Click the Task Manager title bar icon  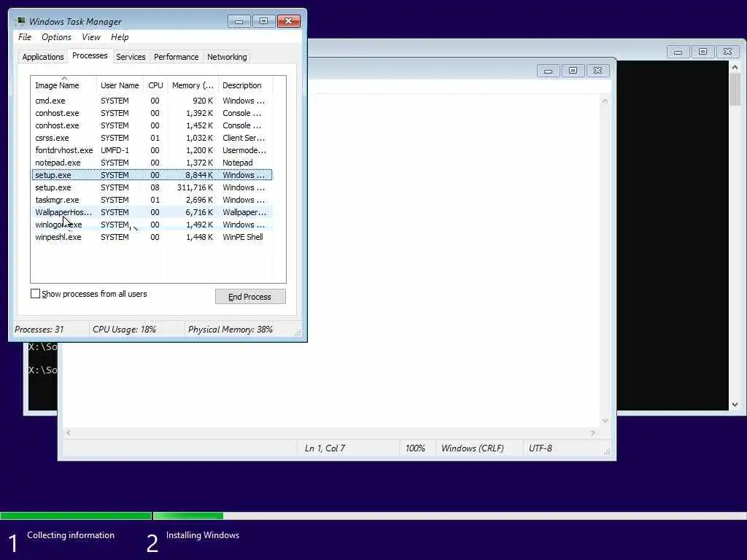(20, 21)
